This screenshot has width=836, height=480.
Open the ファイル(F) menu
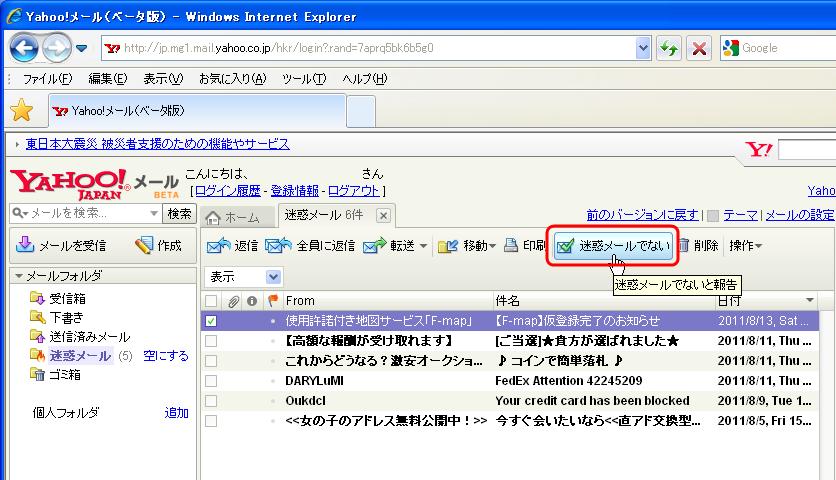click(x=47, y=79)
